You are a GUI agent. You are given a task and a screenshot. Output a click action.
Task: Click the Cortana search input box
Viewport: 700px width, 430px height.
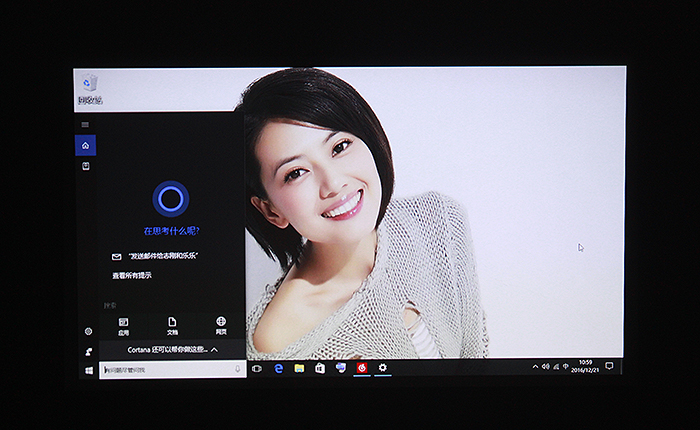165,369
